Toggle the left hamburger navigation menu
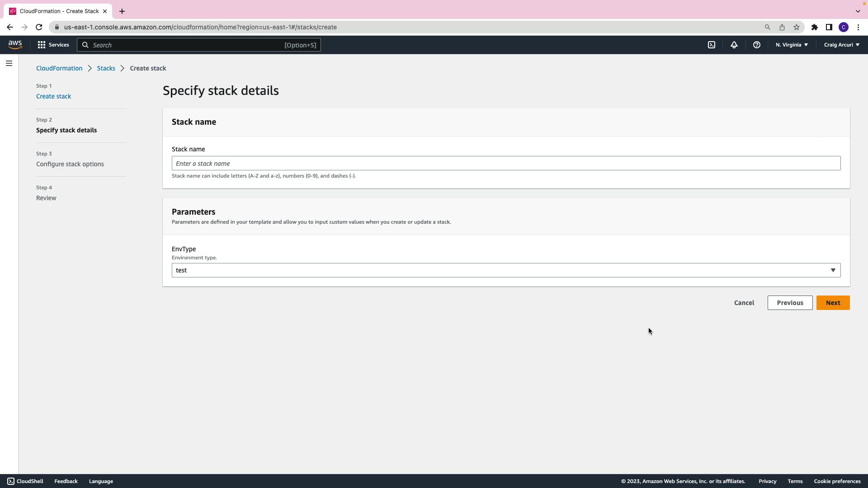Screen dimensions: 868x488 (x=9, y=63)
